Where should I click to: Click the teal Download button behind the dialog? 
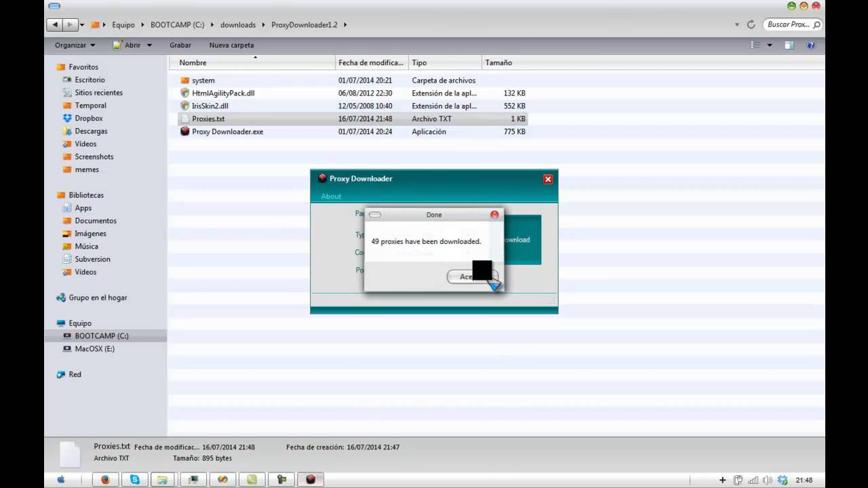point(521,240)
